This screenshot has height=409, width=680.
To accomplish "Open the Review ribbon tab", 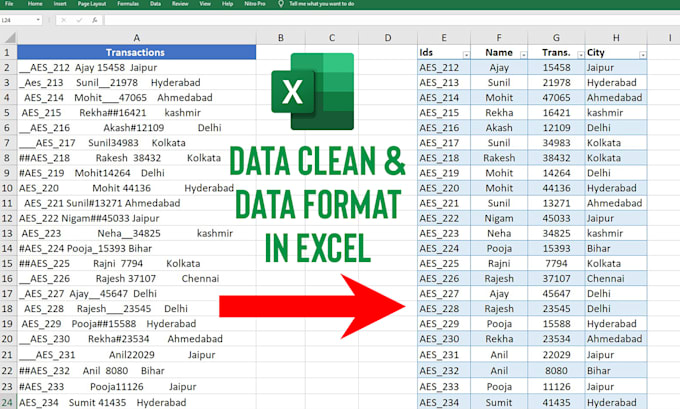I will point(180,3).
